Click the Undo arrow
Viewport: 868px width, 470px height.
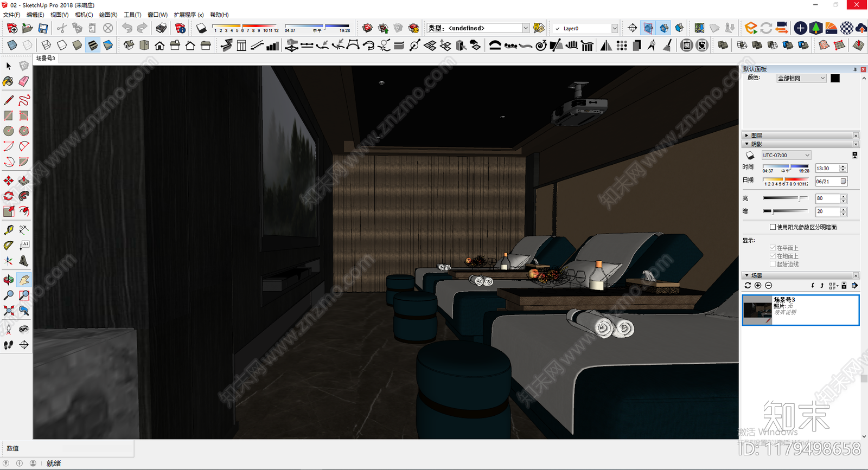click(127, 28)
